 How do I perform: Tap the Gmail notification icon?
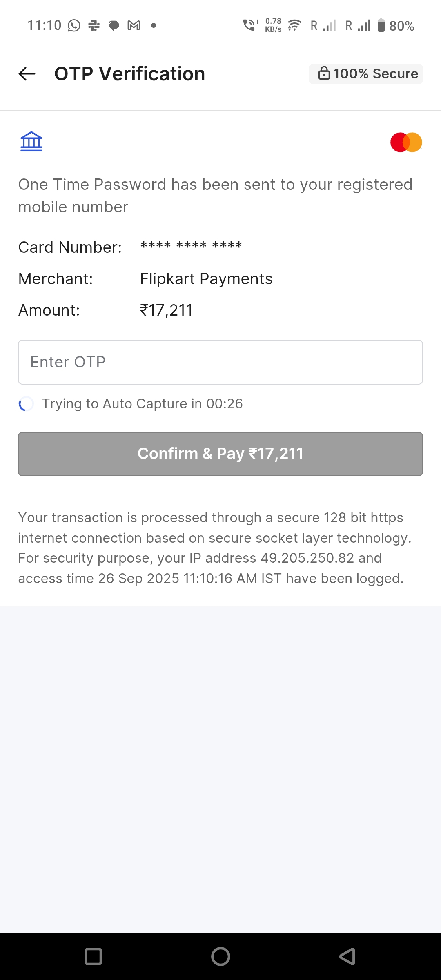[x=134, y=26]
